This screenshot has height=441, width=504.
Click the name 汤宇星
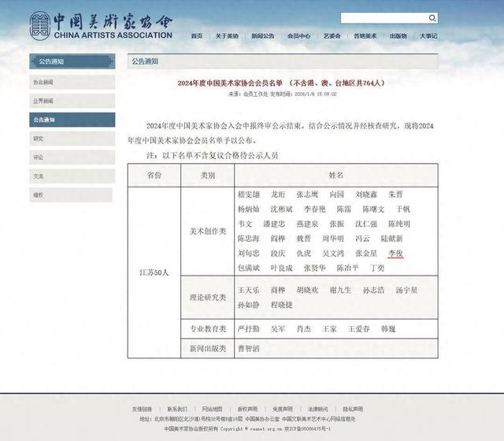coord(406,291)
